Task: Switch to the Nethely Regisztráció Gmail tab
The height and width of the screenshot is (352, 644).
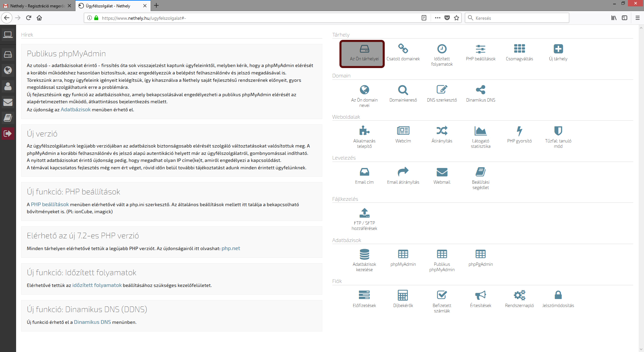Action: click(37, 6)
